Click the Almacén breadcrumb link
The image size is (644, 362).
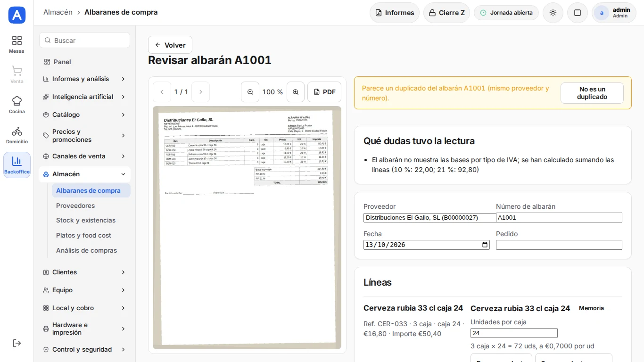coord(58,12)
